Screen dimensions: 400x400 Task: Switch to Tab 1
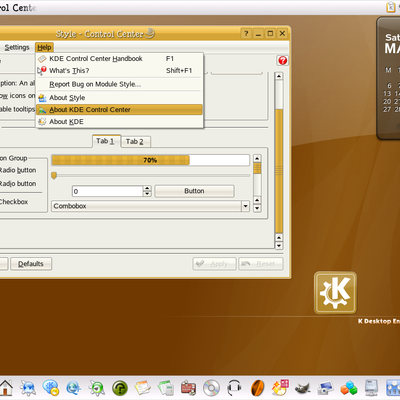click(105, 141)
